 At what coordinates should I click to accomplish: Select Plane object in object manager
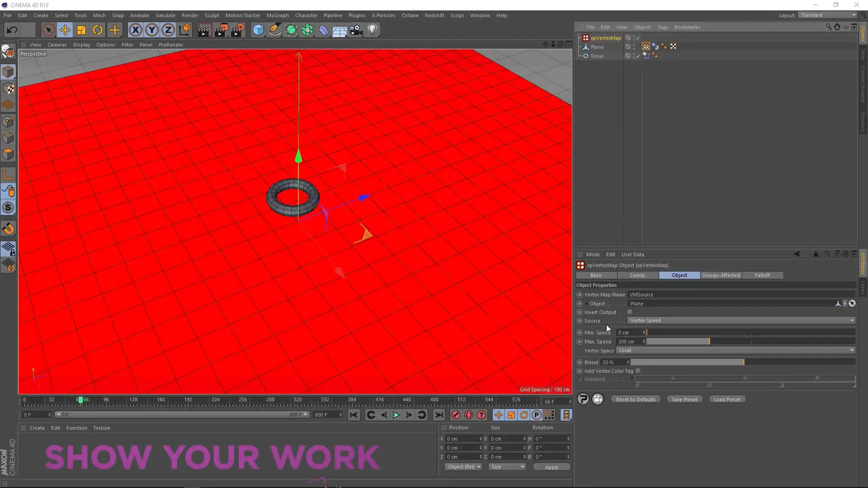[597, 47]
